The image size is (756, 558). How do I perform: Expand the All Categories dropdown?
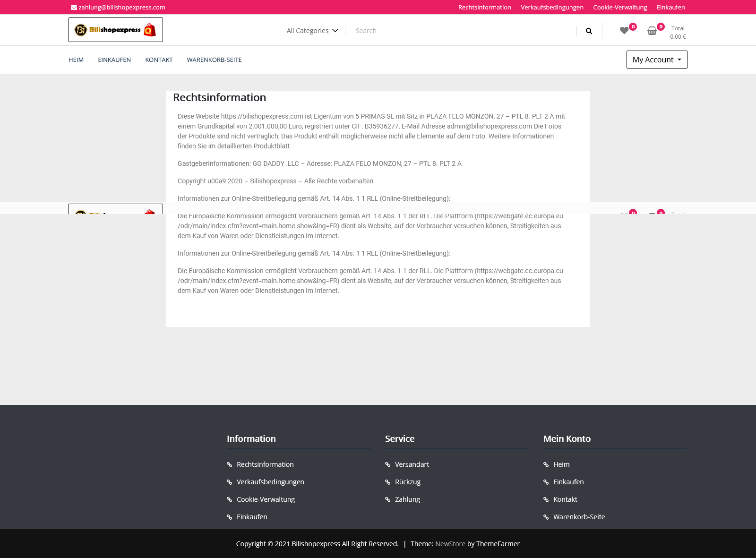click(312, 31)
